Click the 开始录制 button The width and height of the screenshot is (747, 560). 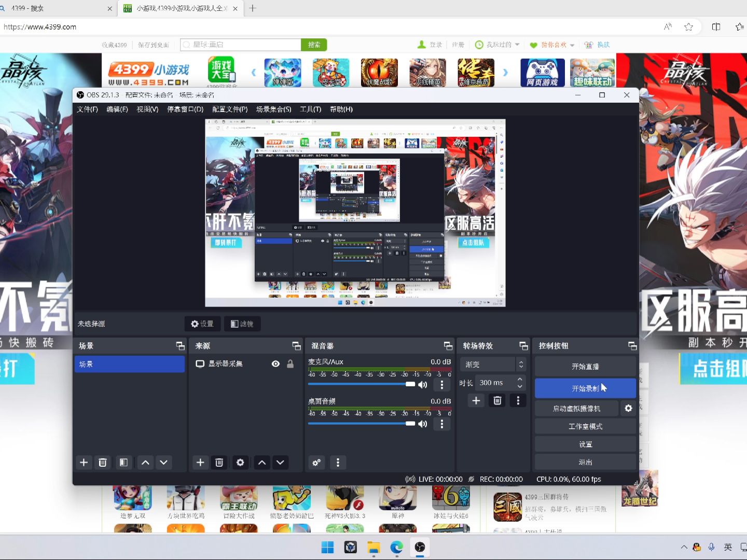(585, 388)
